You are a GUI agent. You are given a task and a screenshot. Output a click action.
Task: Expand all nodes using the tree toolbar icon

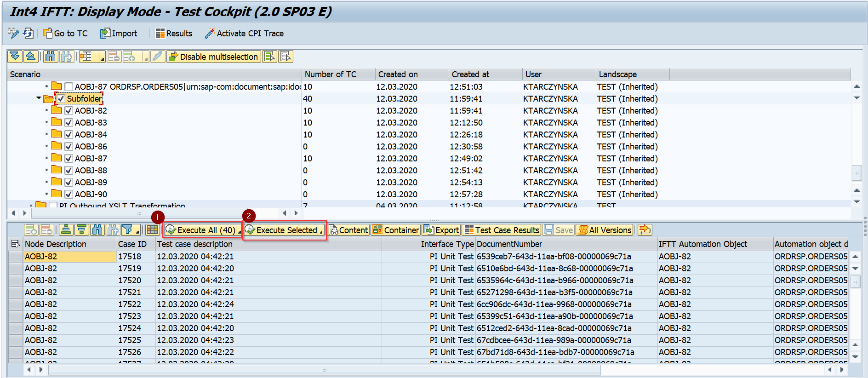pos(15,57)
